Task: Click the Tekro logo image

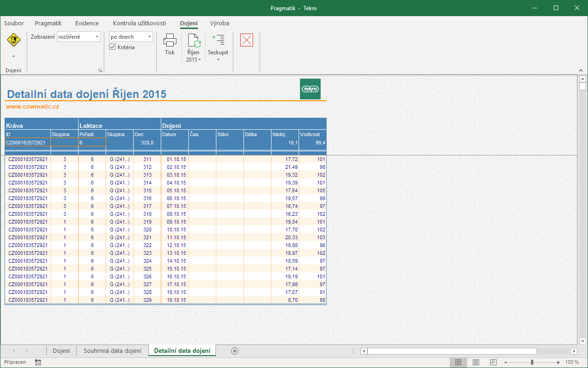Action: [310, 89]
